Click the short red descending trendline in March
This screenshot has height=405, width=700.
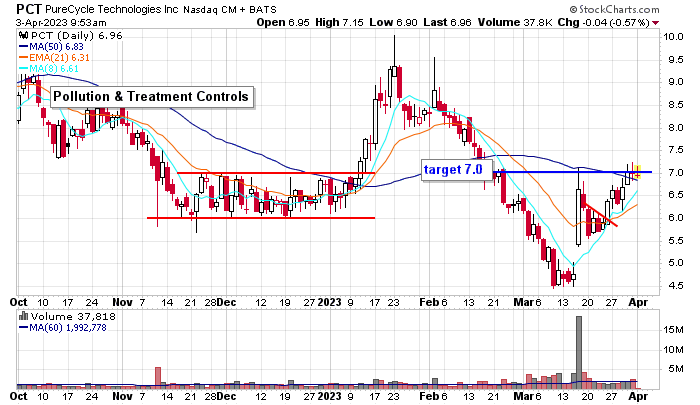(x=601, y=215)
